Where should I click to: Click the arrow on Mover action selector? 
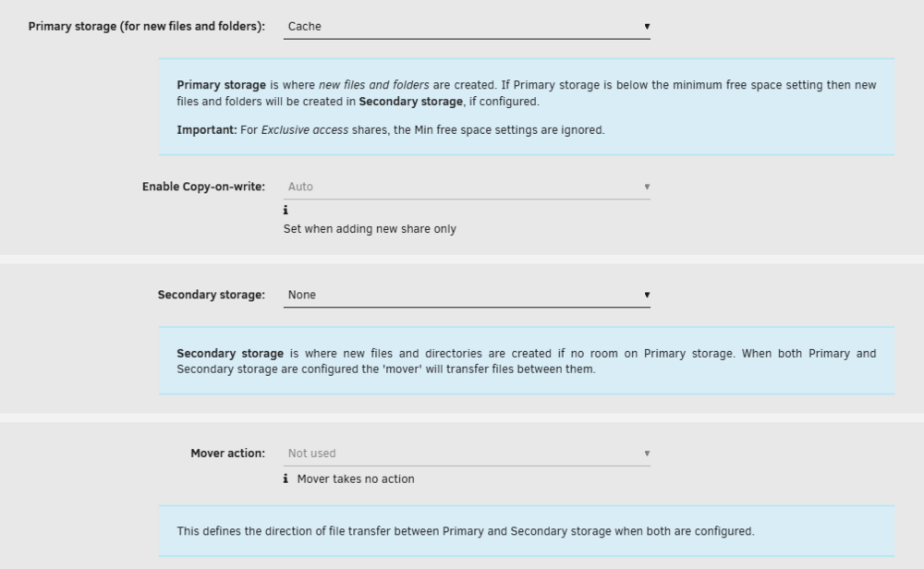tap(647, 454)
